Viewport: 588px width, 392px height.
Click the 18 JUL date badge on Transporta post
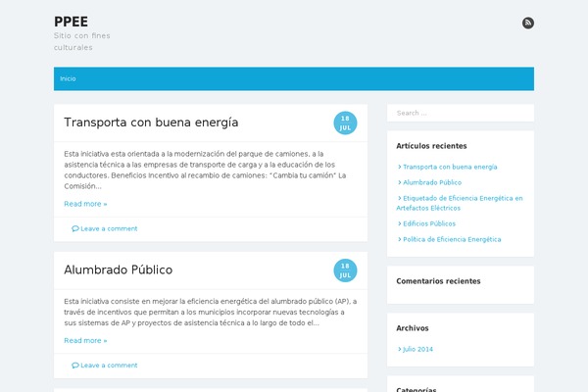[x=345, y=123]
